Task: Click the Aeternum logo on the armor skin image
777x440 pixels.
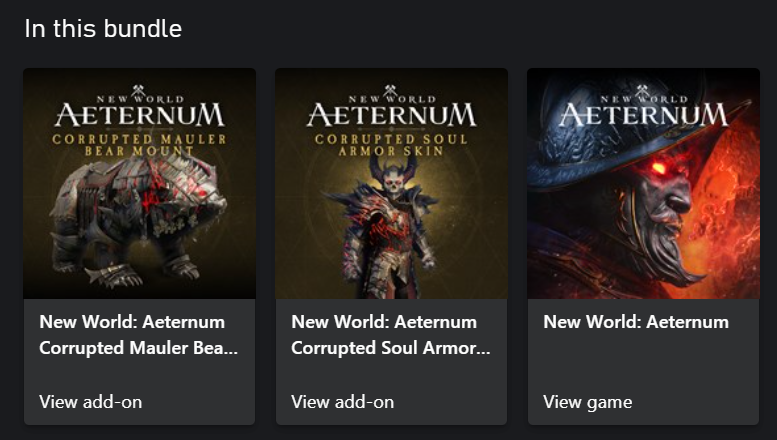Action: pos(391,111)
